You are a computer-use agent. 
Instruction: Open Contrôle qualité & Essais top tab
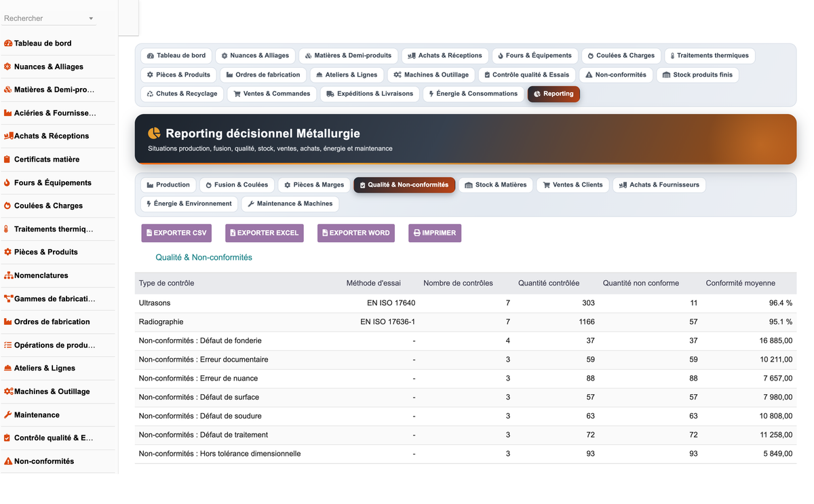tap(527, 75)
